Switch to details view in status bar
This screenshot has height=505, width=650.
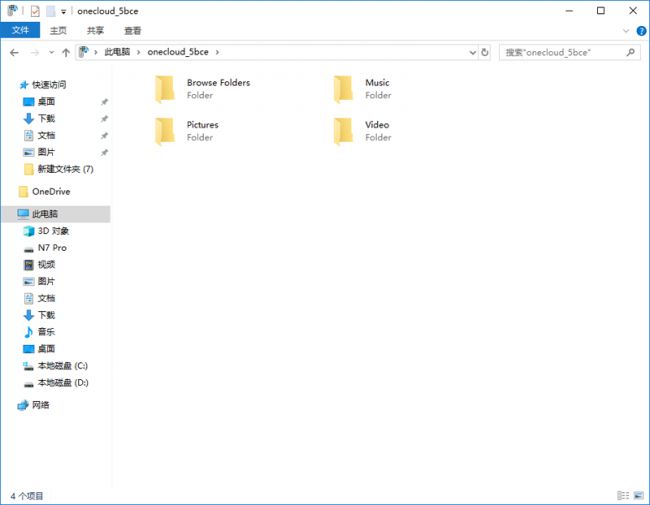tap(623, 495)
